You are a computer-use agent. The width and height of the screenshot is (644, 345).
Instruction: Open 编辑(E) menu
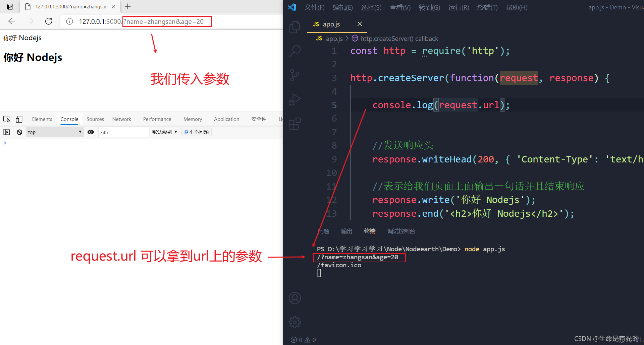(342, 7)
